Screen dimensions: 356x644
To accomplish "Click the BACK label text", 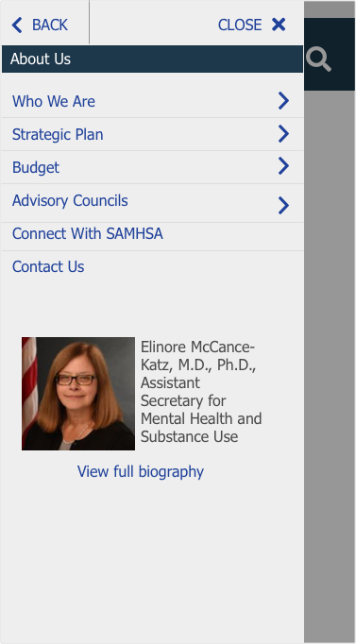I will point(50,25).
